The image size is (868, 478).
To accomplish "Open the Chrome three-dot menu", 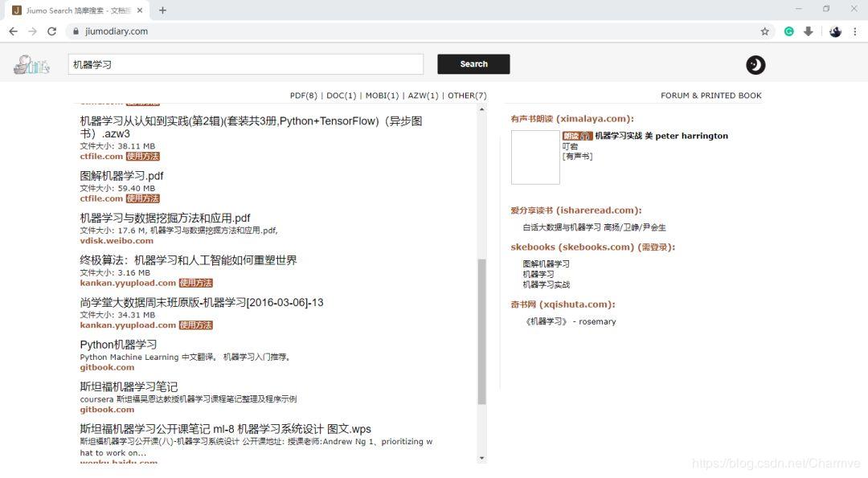I will tap(855, 31).
